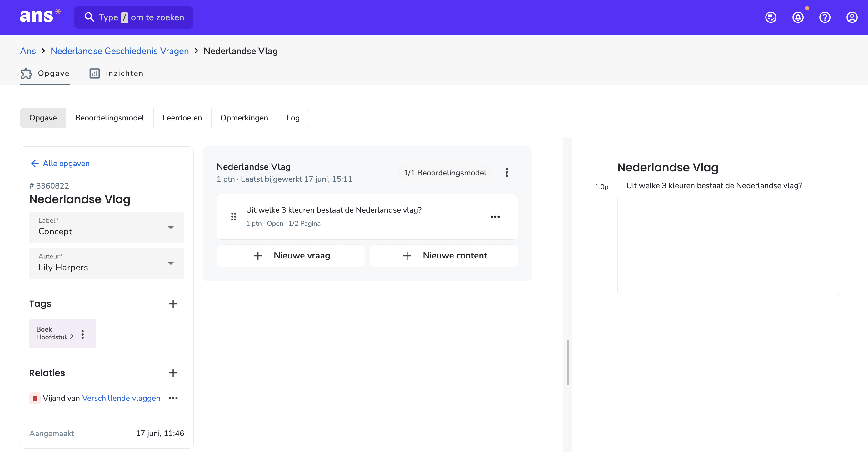The height and width of the screenshot is (452, 868).
Task: Click the plus icon of Nieuwe vraag
Action: [x=258, y=256]
